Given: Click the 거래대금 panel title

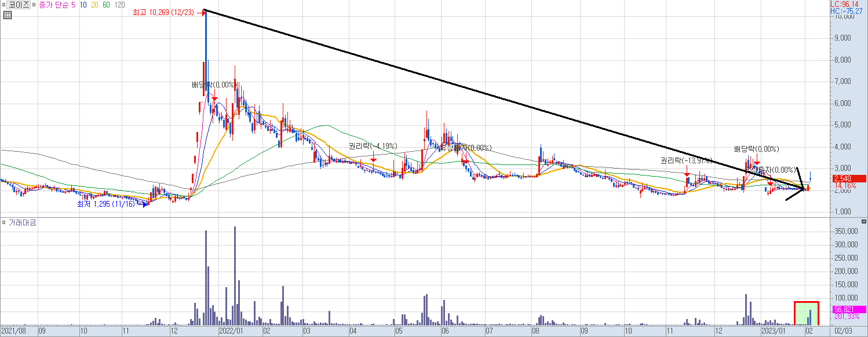Looking at the screenshot, I should point(21,222).
